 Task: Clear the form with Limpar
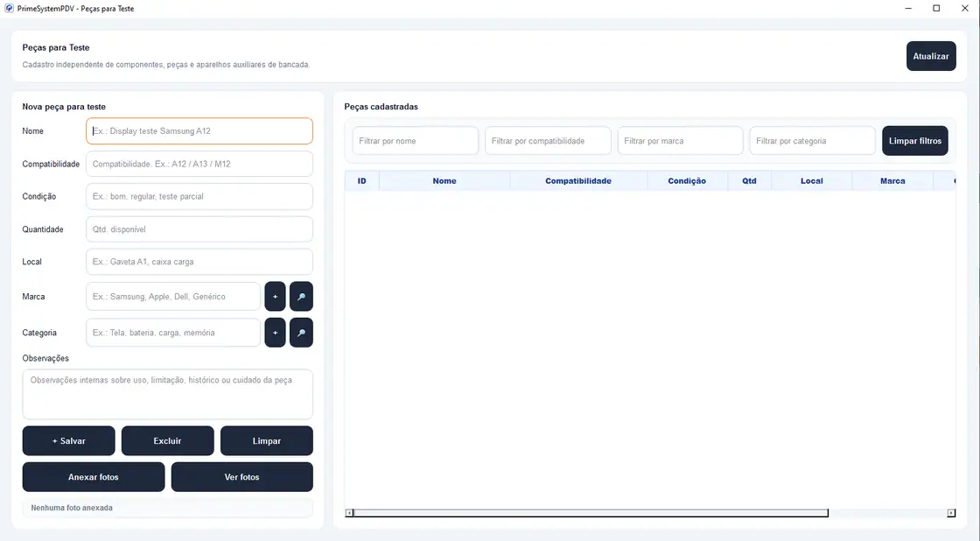click(x=267, y=441)
